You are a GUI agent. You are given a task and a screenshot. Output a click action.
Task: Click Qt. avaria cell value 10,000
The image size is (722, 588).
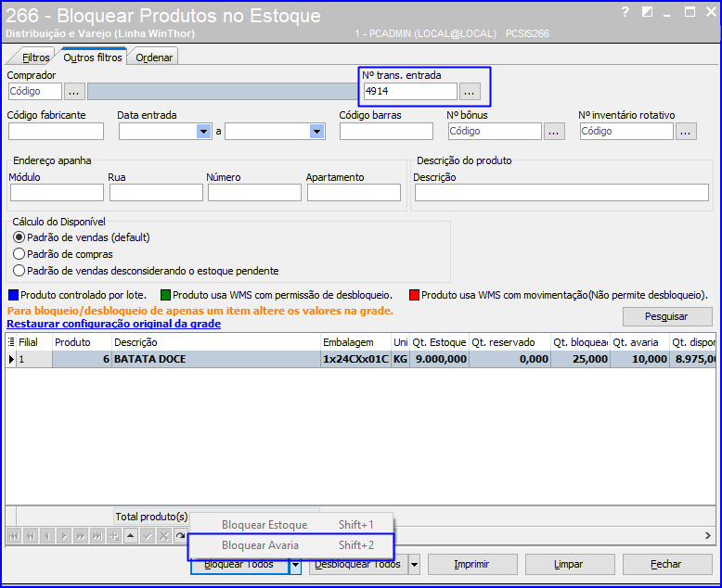639,359
